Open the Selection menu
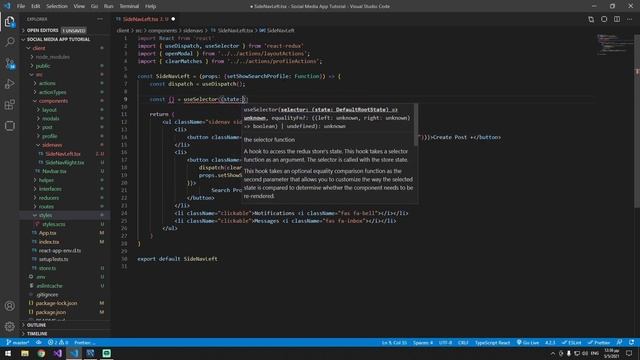Viewport: 640px width, 360px height. click(57, 6)
